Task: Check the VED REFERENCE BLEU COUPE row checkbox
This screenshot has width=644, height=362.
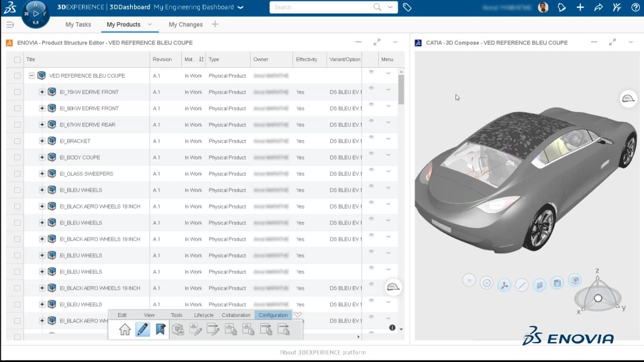Action: click(x=17, y=76)
